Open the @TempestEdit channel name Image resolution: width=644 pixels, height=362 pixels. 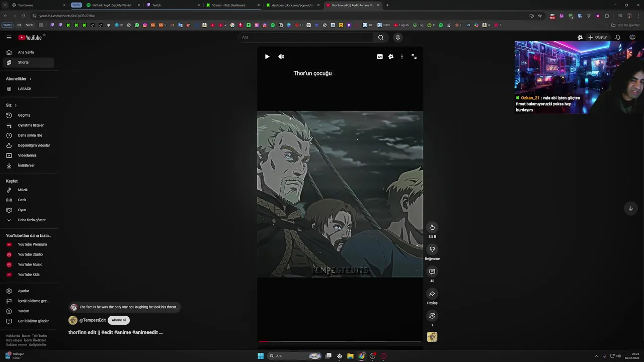coord(93,320)
